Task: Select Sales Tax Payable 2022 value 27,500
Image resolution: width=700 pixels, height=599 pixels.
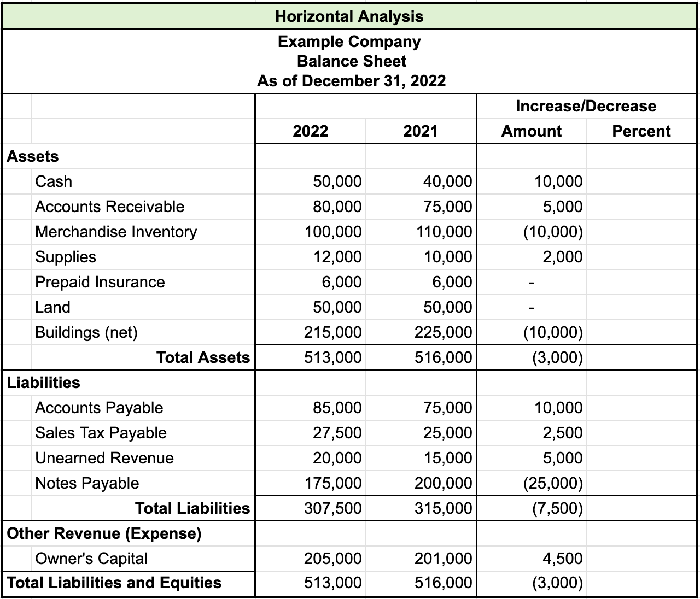Action: point(337,433)
